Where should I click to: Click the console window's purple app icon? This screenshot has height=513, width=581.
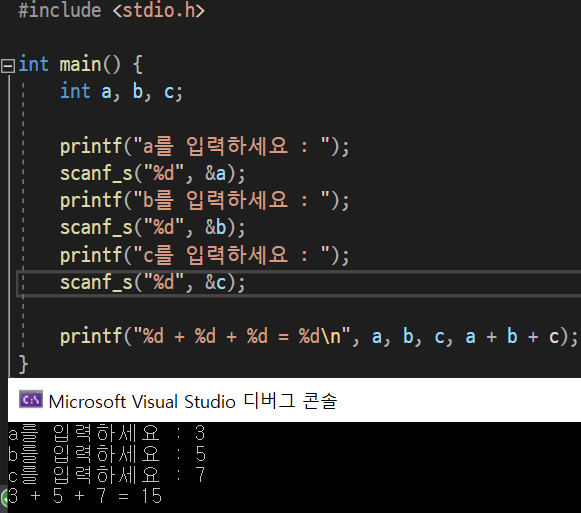click(31, 400)
